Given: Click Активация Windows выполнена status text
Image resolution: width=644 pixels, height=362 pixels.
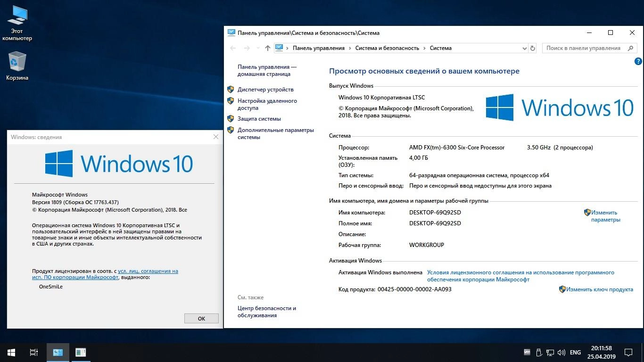Looking at the screenshot, I should click(x=380, y=272).
